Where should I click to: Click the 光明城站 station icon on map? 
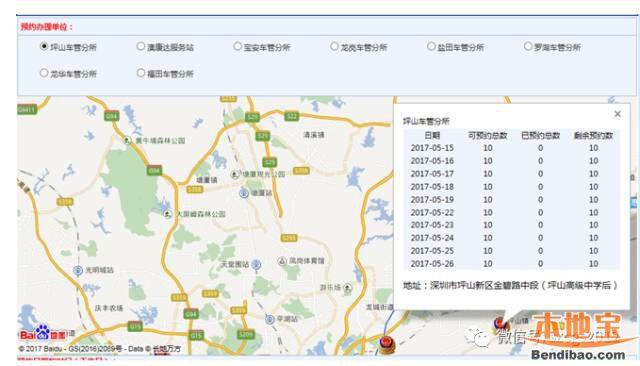pos(78,270)
